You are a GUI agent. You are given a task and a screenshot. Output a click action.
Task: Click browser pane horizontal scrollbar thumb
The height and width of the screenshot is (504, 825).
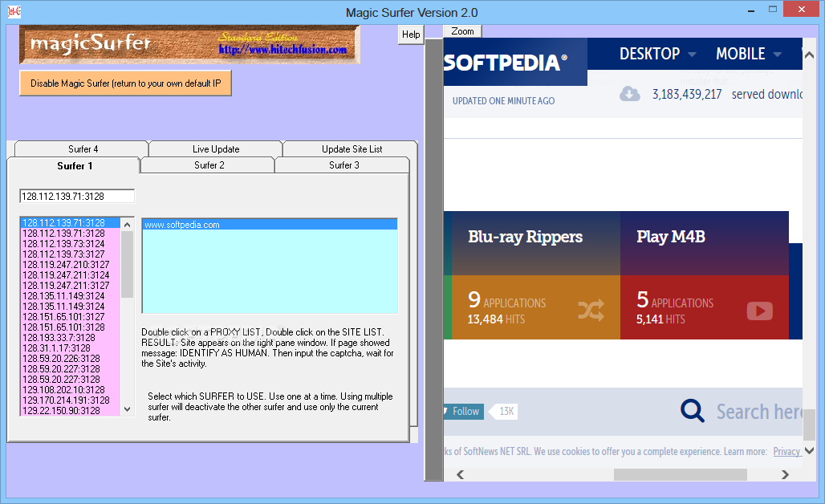[x=681, y=474]
